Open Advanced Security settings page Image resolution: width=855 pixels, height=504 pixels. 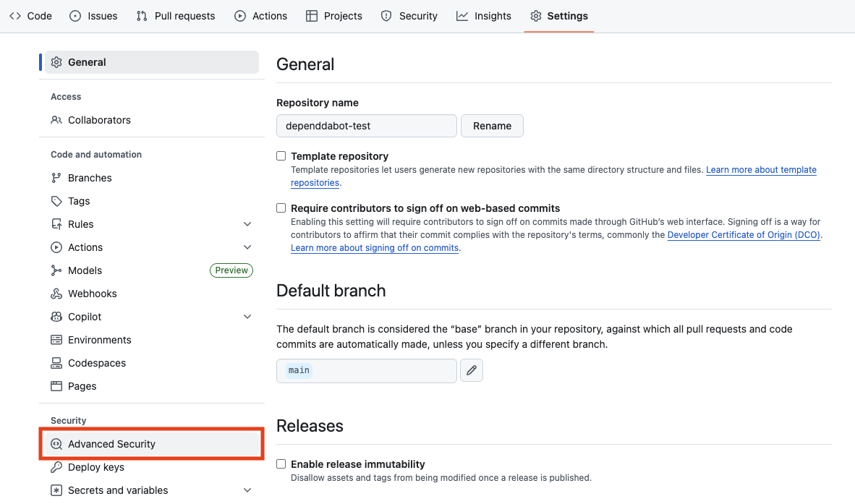111,444
